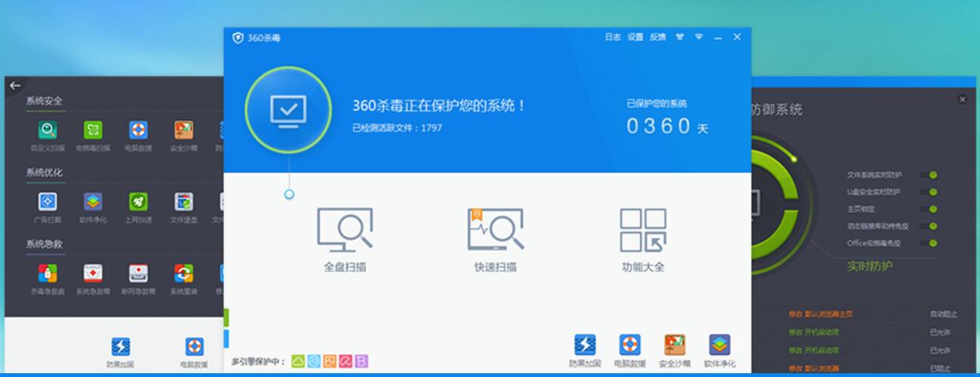Click the '系统急救' section heading in the left window

pyautogui.click(x=44, y=244)
